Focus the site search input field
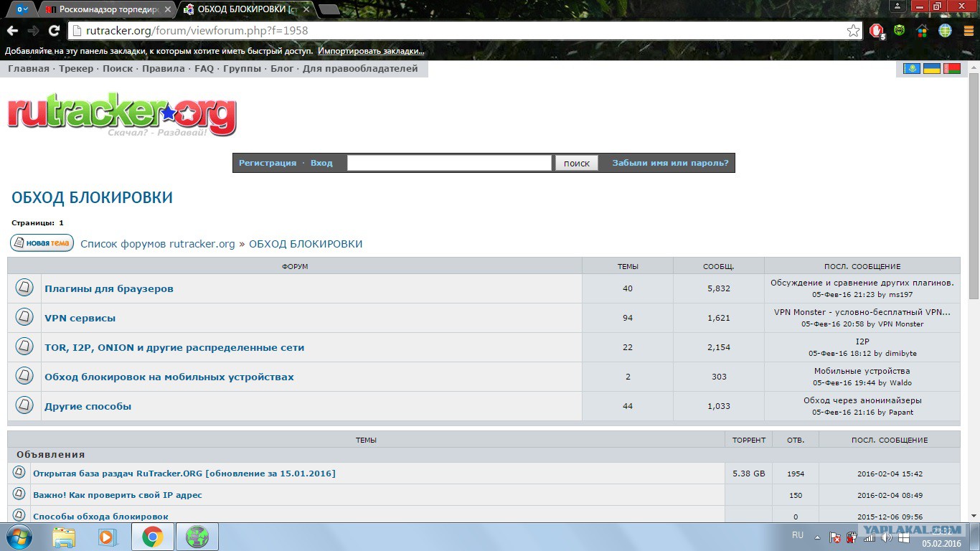Viewport: 980px width, 551px height. click(x=450, y=163)
